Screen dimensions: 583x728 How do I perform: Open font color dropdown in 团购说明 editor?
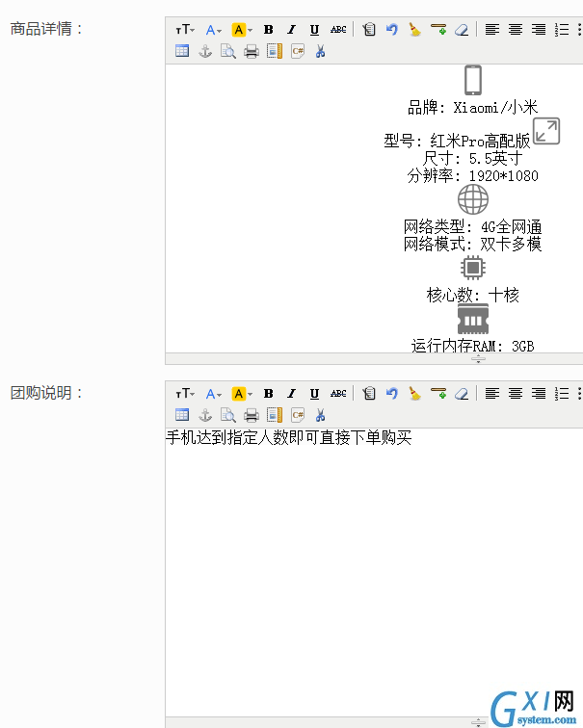[214, 394]
